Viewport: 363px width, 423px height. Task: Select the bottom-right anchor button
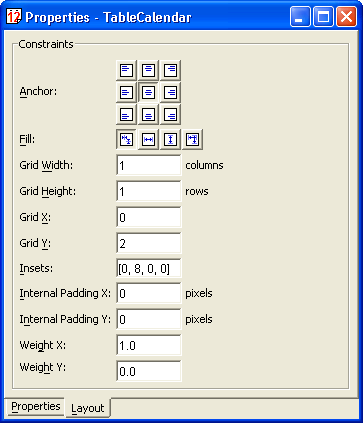170,115
